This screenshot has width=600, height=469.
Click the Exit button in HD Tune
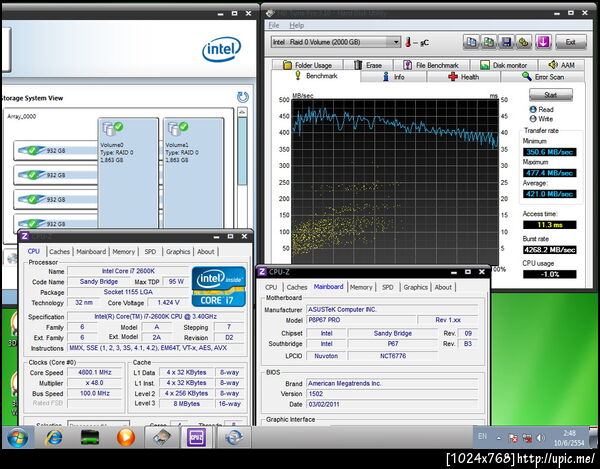click(571, 42)
